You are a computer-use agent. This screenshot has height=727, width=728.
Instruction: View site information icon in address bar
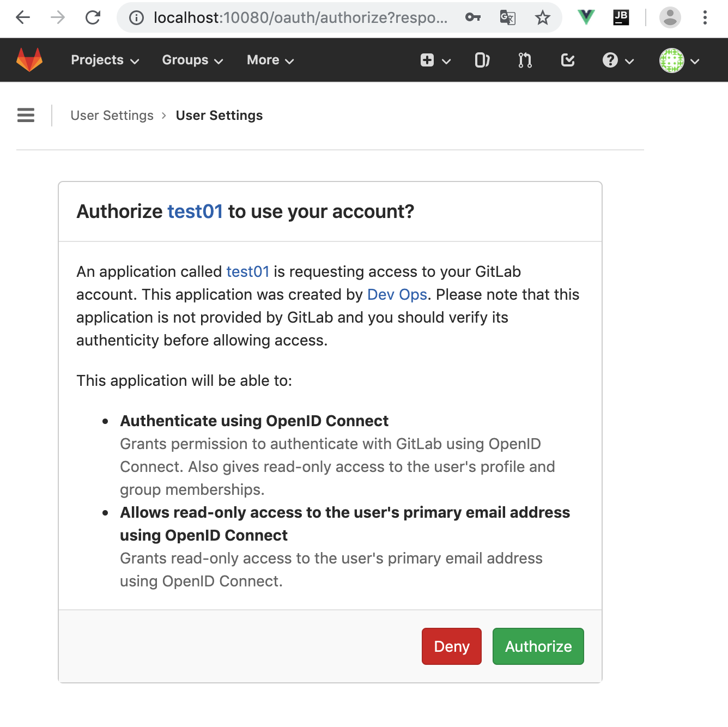click(x=136, y=18)
